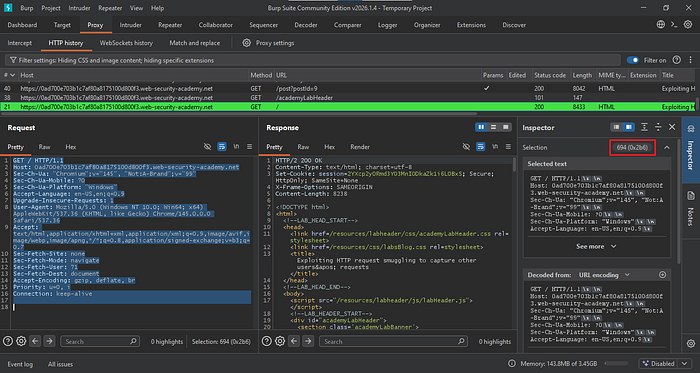Image resolution: width=700 pixels, height=373 pixels.
Task: Toggle hide non-printable characters in Request pane
Action: tap(207, 146)
